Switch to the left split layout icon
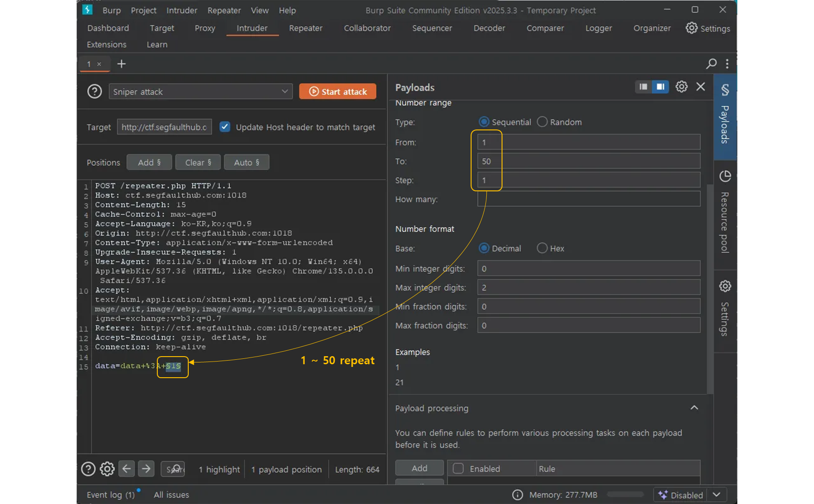This screenshot has width=814, height=504. point(643,87)
